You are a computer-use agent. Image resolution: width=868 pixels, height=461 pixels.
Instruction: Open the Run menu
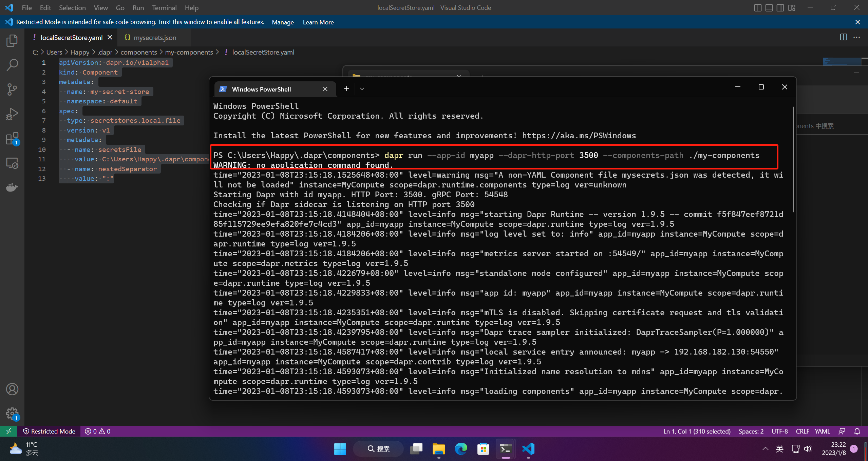[138, 8]
